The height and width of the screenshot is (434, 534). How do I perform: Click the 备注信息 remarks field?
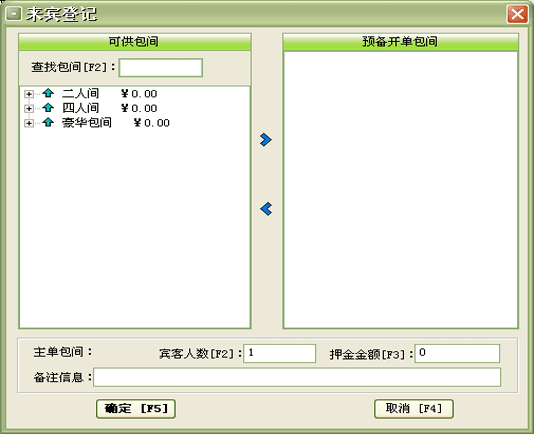click(x=297, y=377)
